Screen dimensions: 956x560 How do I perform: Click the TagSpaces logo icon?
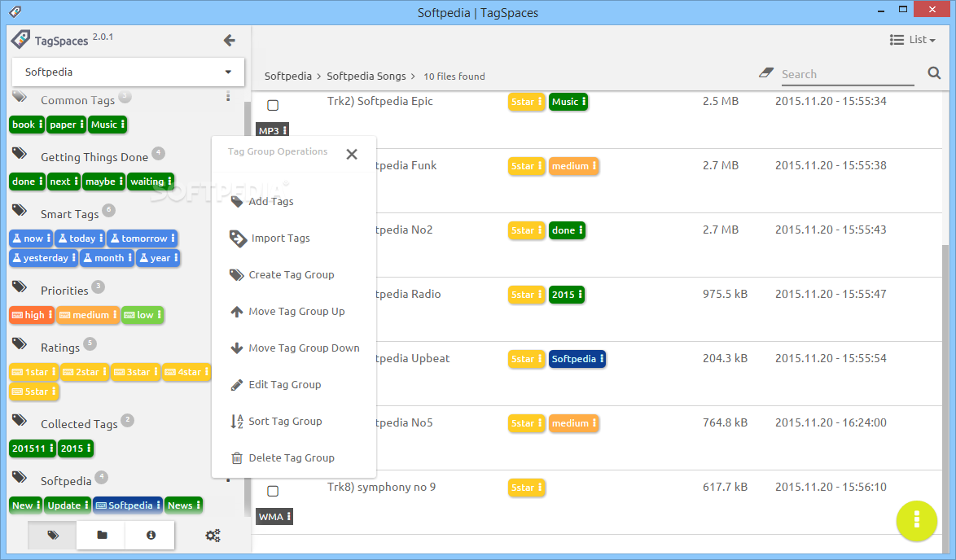20,40
